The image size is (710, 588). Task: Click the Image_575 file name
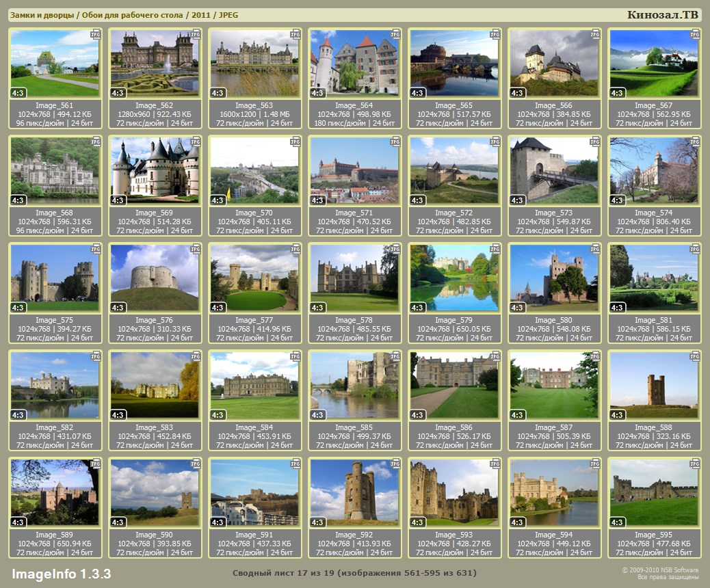[54, 320]
